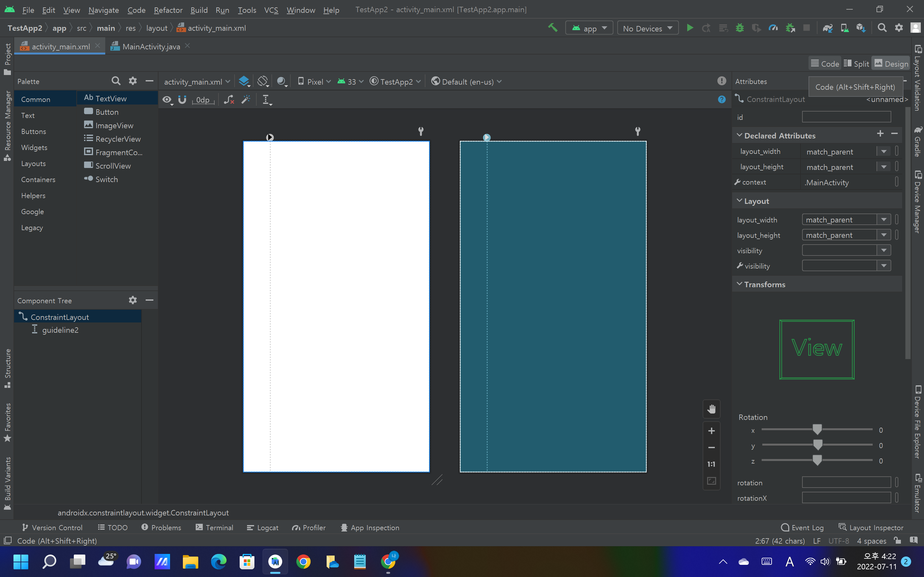Open the No Devices selector dropdown
Screen dimensions: 924x577
click(x=647, y=28)
